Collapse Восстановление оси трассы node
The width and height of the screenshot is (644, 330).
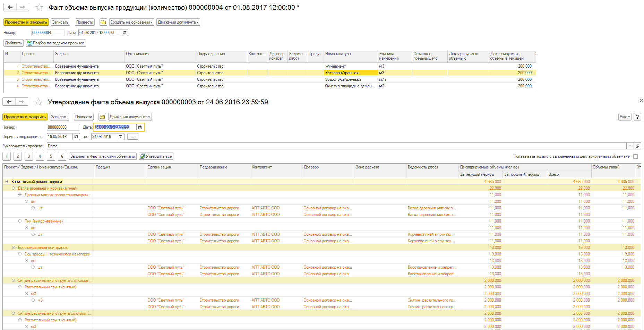(14, 247)
